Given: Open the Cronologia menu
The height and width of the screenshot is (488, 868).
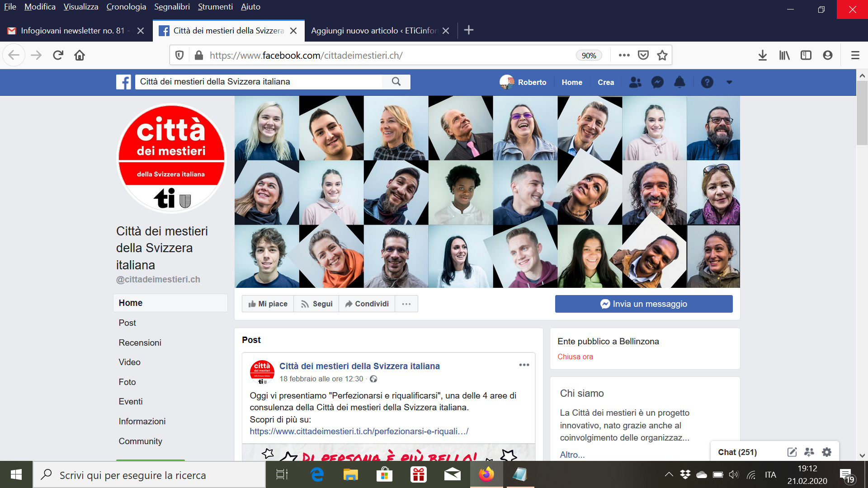Looking at the screenshot, I should 126,7.
